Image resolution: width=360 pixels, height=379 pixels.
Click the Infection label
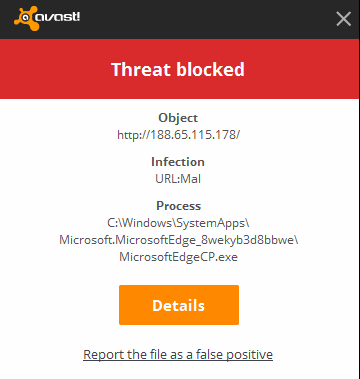(x=178, y=162)
